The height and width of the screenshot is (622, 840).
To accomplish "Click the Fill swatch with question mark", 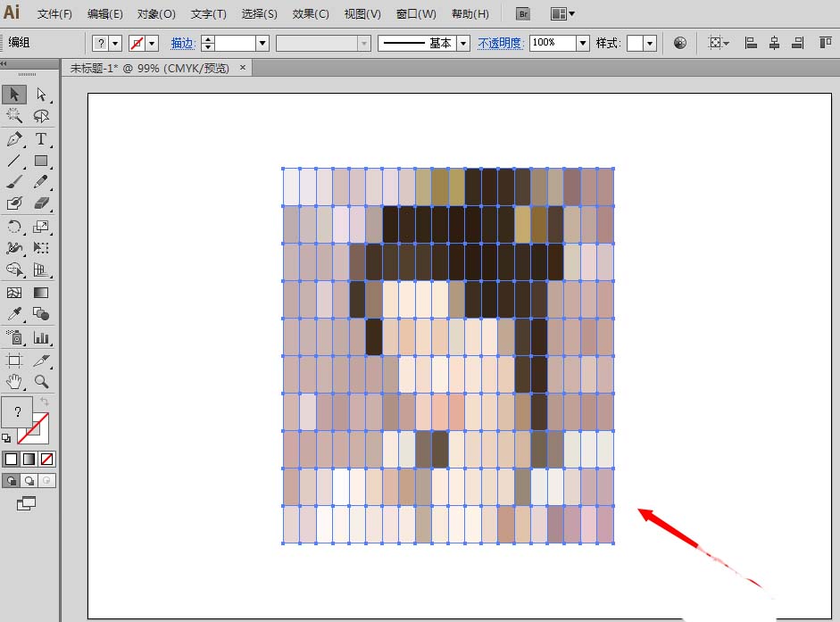I will [17, 411].
